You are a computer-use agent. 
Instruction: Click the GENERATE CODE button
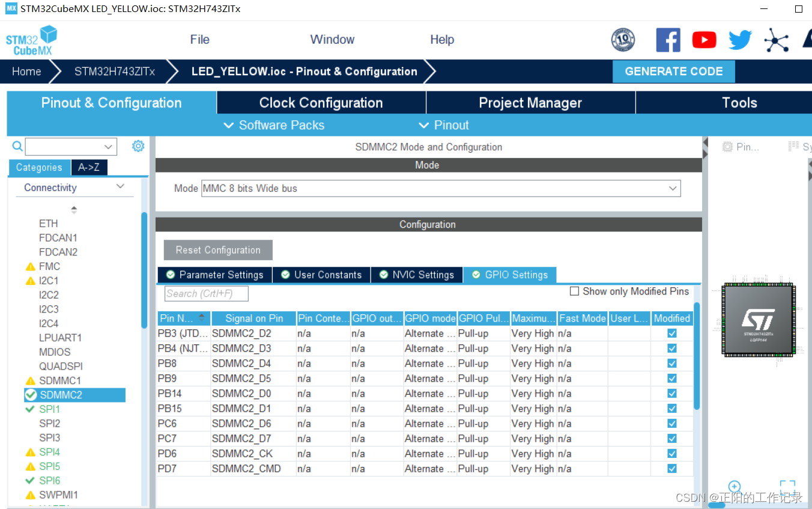click(x=674, y=72)
